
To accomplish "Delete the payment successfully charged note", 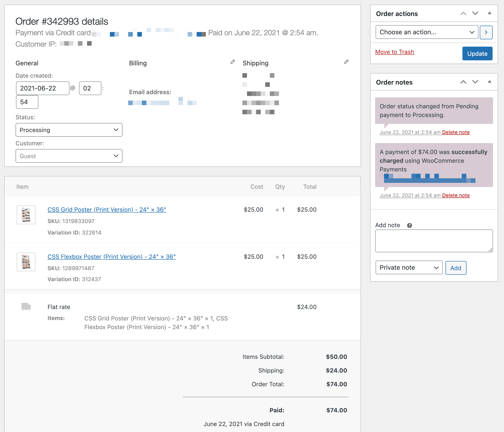I will pos(456,195).
